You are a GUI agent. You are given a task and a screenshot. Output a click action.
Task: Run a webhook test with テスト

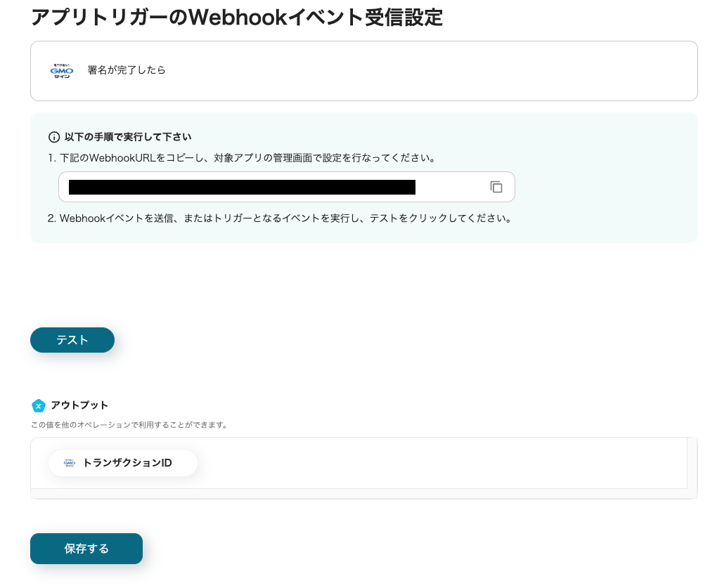(72, 340)
